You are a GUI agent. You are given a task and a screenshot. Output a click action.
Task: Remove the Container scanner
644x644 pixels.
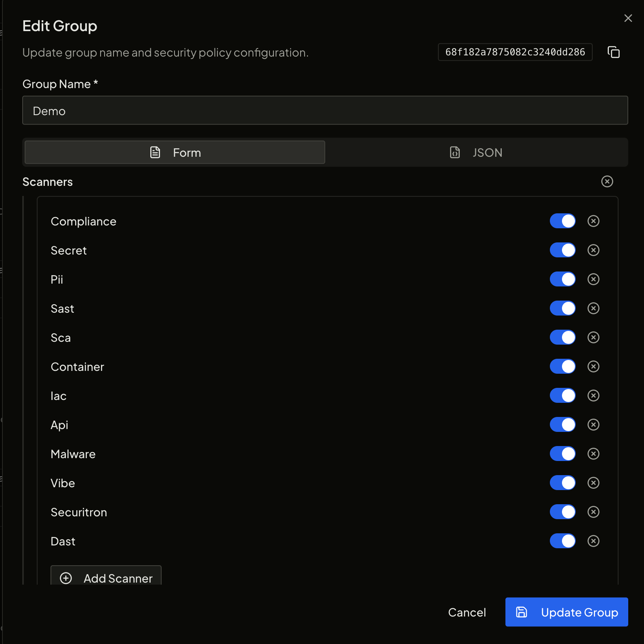click(x=593, y=366)
